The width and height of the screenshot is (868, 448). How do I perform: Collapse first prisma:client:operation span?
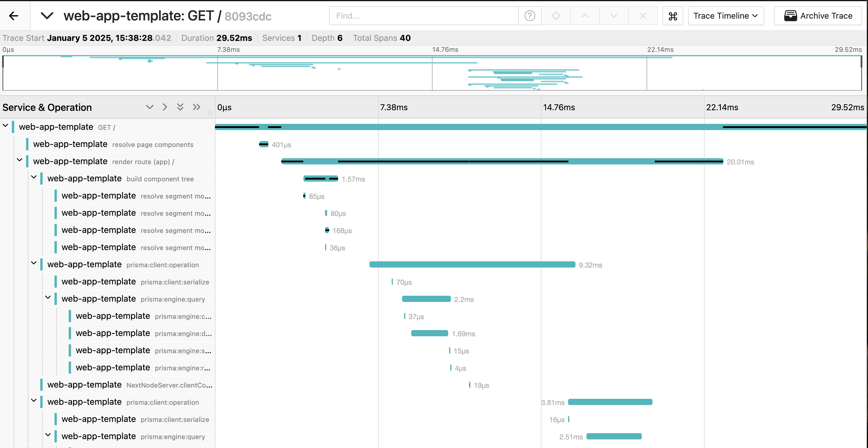pos(34,263)
